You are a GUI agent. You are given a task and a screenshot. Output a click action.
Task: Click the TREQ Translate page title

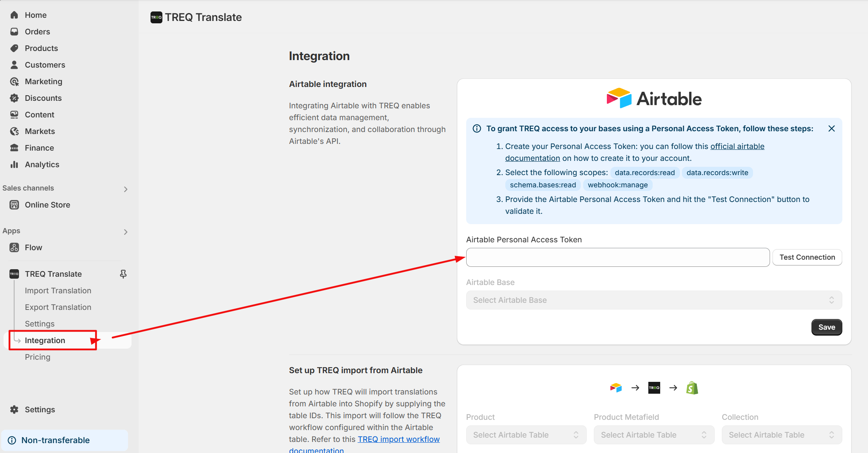[x=203, y=17]
